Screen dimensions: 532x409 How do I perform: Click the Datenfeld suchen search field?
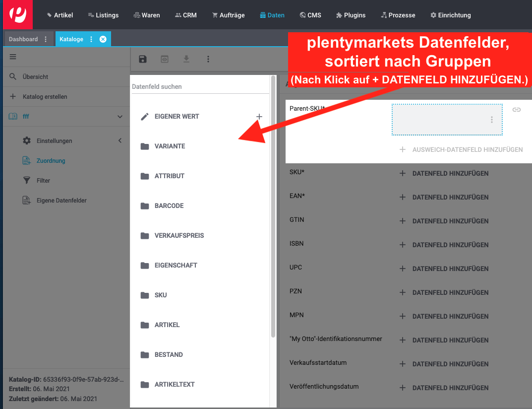(199, 86)
